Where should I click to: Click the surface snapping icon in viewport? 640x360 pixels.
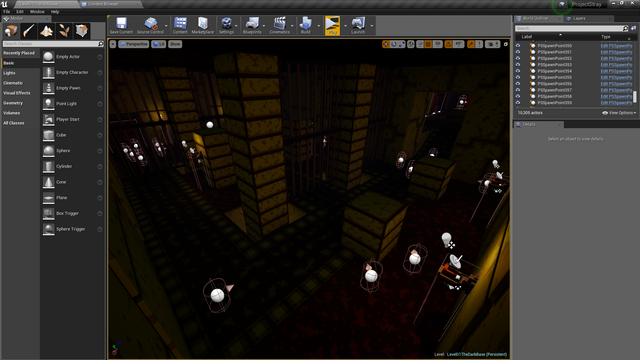420,44
